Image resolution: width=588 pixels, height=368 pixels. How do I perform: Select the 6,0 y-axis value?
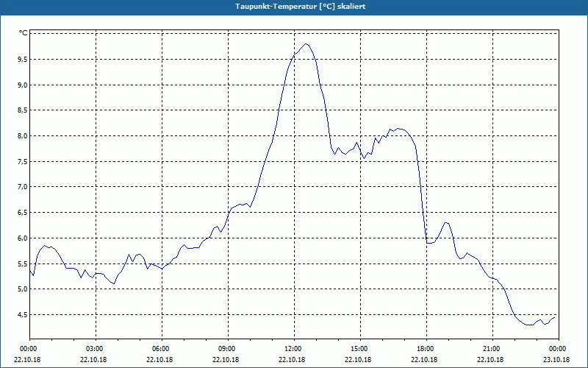[x=23, y=238]
